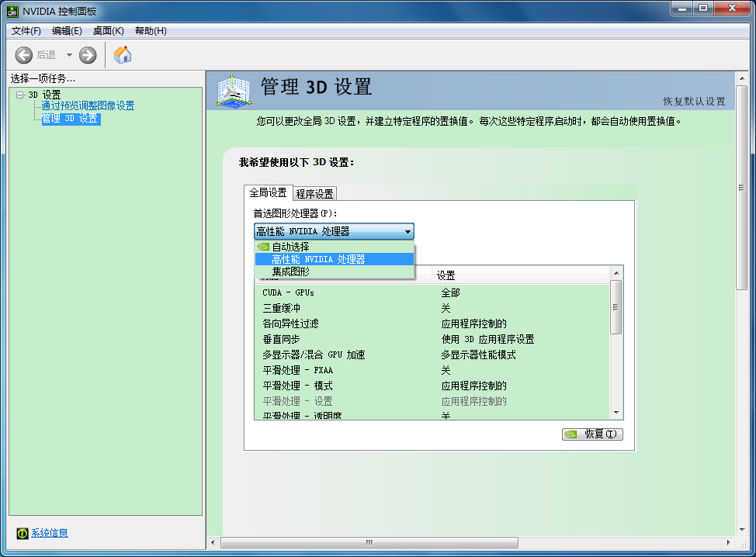756x557 pixels.
Task: Click the main panel scroll down arrow
Action: 741,530
